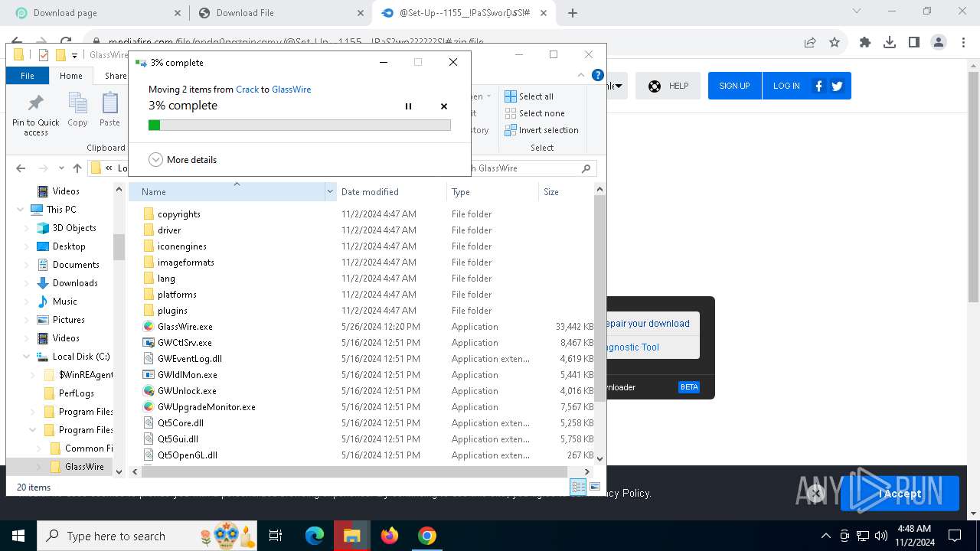Viewport: 980px width, 551px height.
Task: Sort by the Type column header
Action: (x=492, y=192)
